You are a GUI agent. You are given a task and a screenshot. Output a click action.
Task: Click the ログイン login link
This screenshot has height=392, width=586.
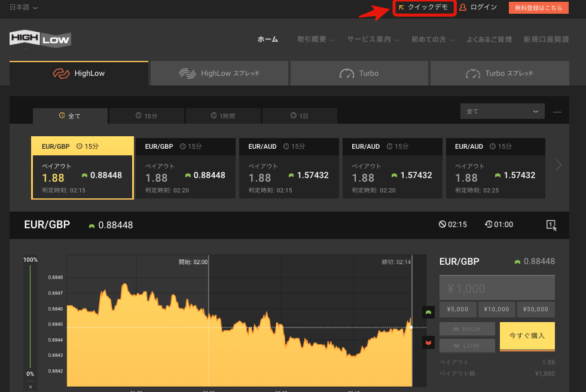[x=483, y=7]
